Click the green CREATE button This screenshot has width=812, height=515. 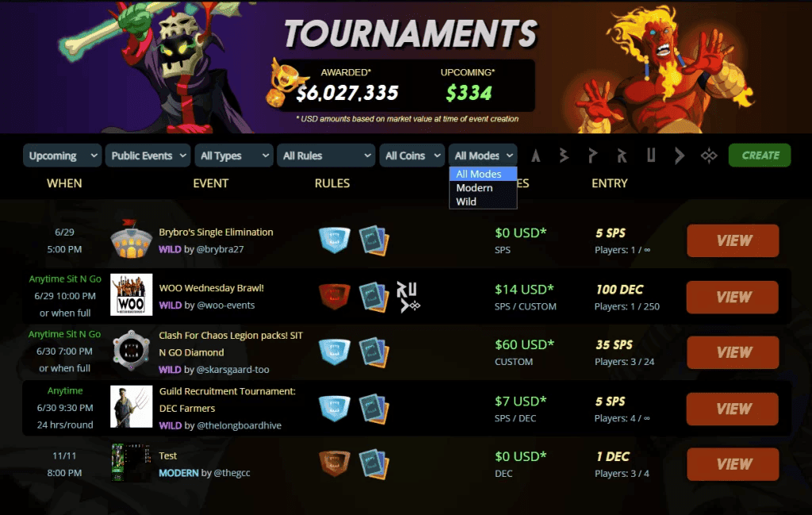pos(760,156)
